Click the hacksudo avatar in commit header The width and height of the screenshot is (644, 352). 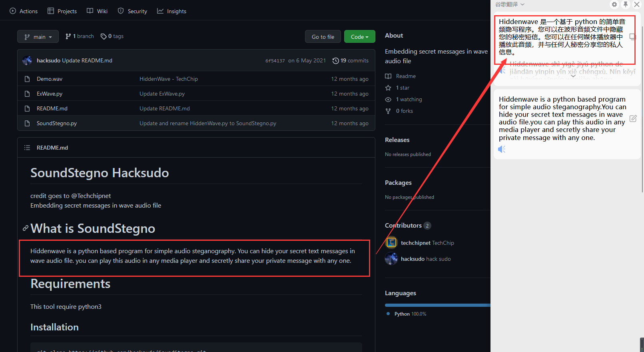(x=27, y=60)
